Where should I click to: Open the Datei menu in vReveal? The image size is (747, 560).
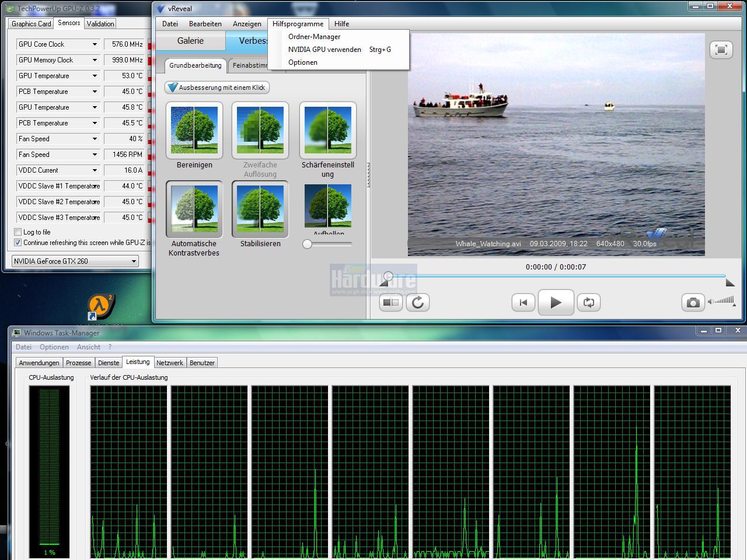click(x=170, y=24)
